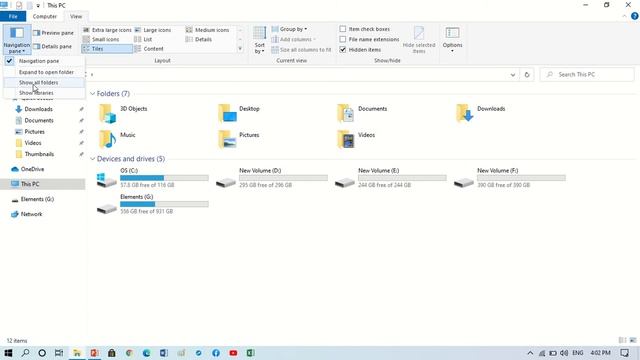Select the Videos folder tile

[356, 139]
